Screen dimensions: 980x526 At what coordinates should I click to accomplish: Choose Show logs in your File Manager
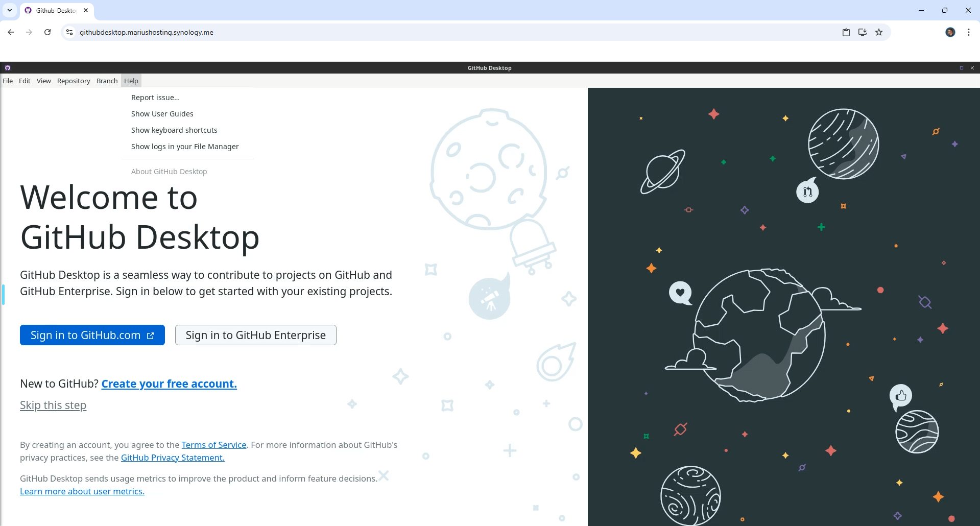tap(187, 147)
